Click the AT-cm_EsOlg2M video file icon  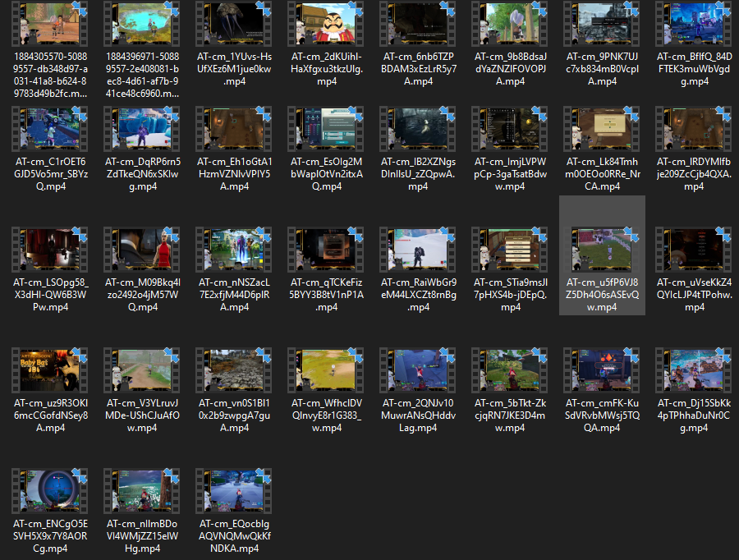pos(326,131)
